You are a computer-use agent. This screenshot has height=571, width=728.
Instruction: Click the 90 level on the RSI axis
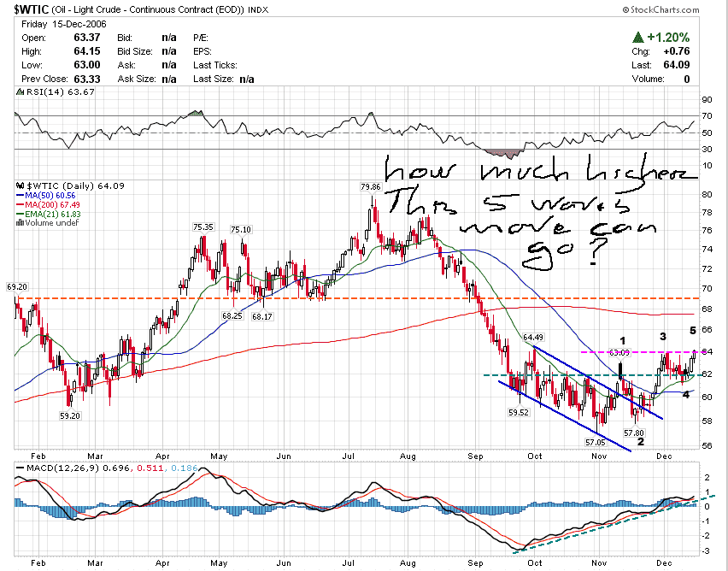[x=707, y=99]
